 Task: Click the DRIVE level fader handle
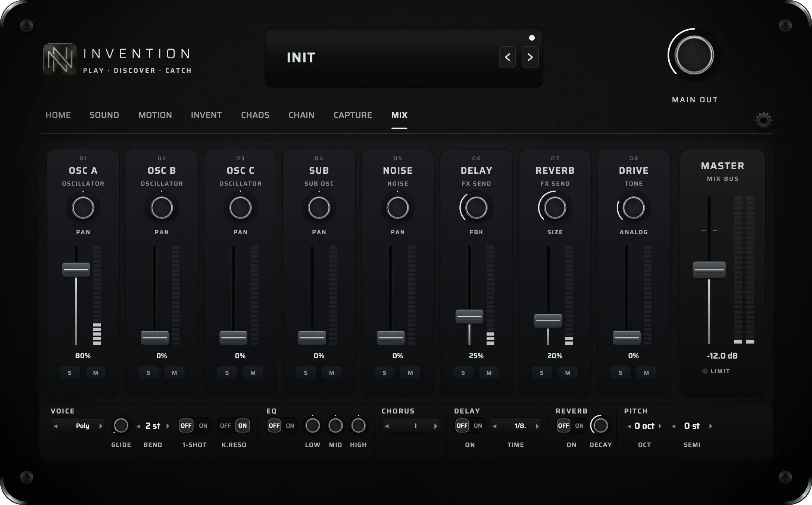627,338
